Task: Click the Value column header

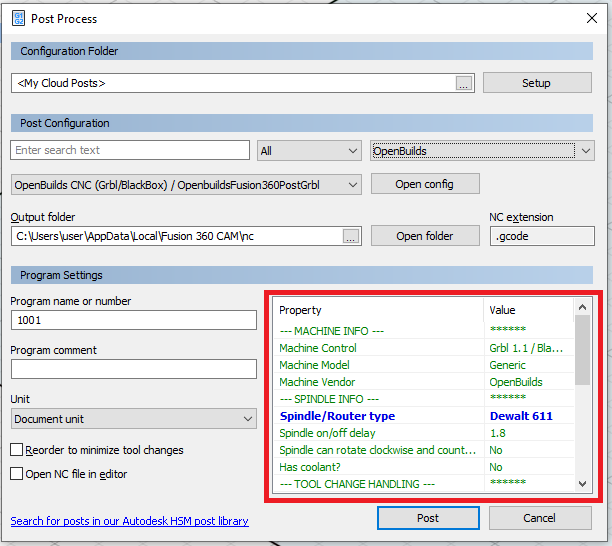Action: point(529,310)
